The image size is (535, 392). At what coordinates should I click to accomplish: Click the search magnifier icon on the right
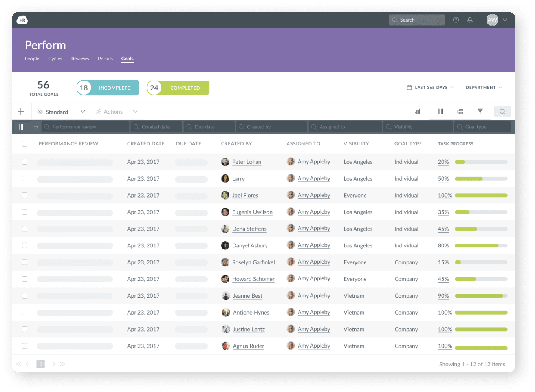pyautogui.click(x=502, y=112)
